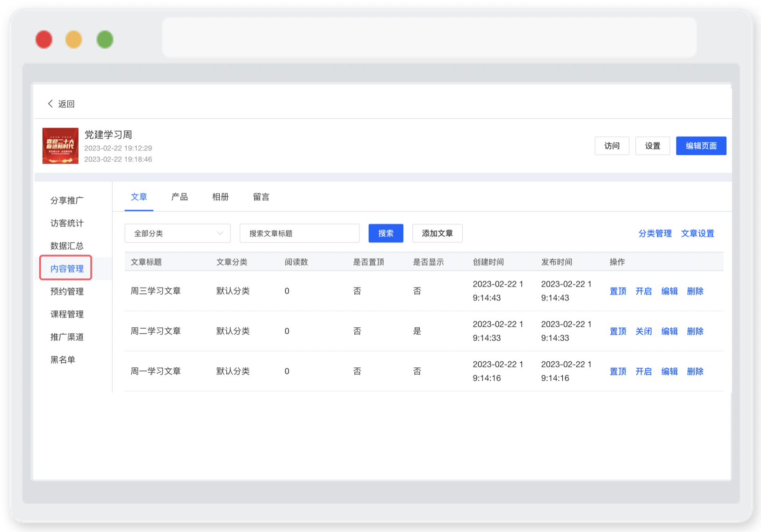Viewport: 761px width, 532px height.
Task: Click the yellow macOS window dot
Action: pos(74,40)
